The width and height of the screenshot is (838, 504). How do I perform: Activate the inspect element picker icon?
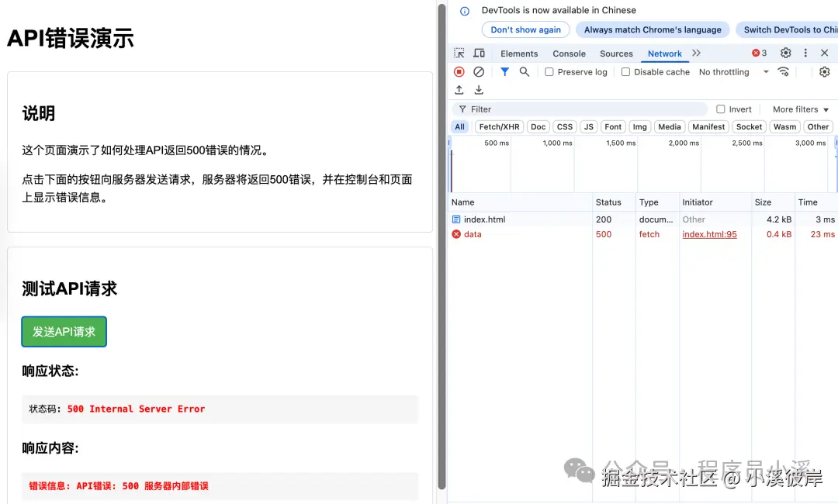pos(459,54)
